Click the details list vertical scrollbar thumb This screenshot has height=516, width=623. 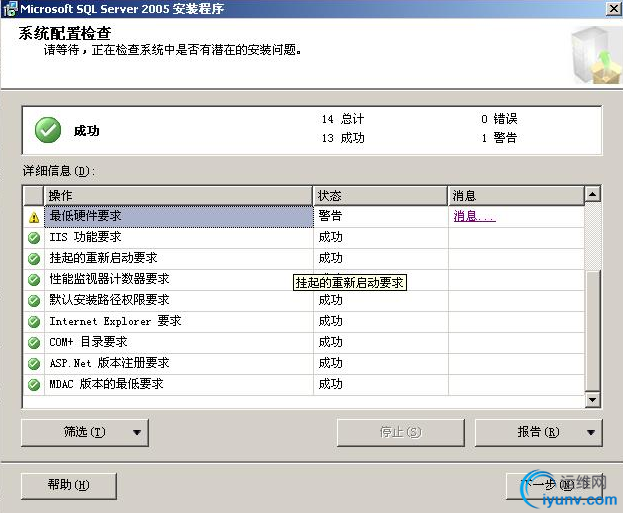click(x=592, y=331)
